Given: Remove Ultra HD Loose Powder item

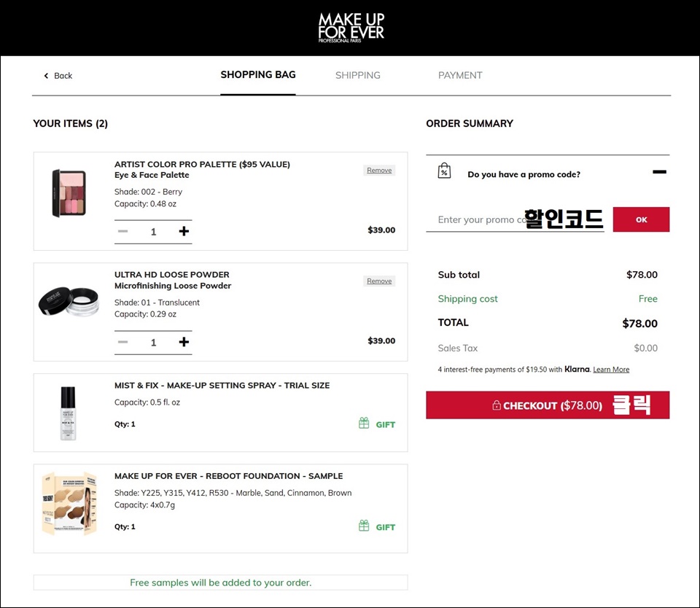Looking at the screenshot, I should (379, 281).
